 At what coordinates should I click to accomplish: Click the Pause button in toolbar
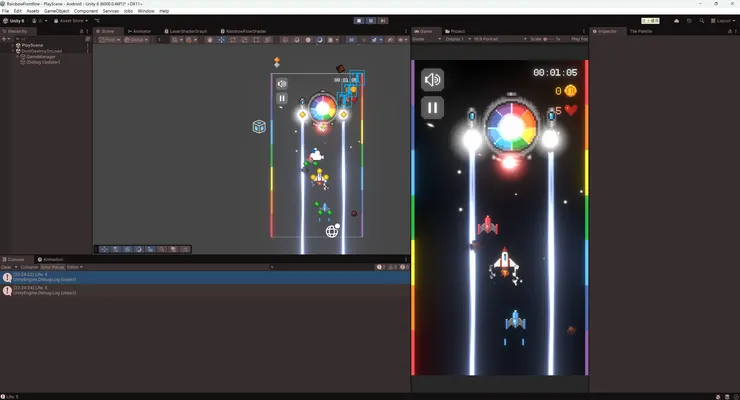[x=371, y=21]
